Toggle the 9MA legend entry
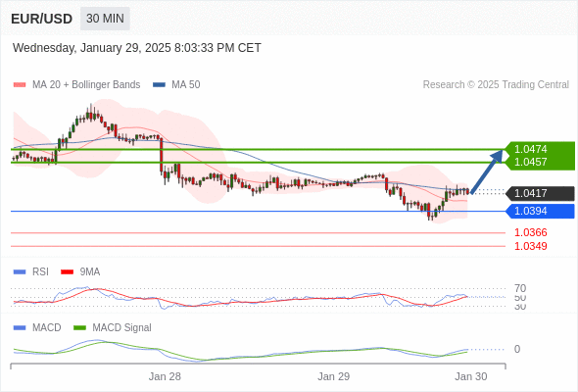The height and width of the screenshot is (392, 578). tap(80, 271)
